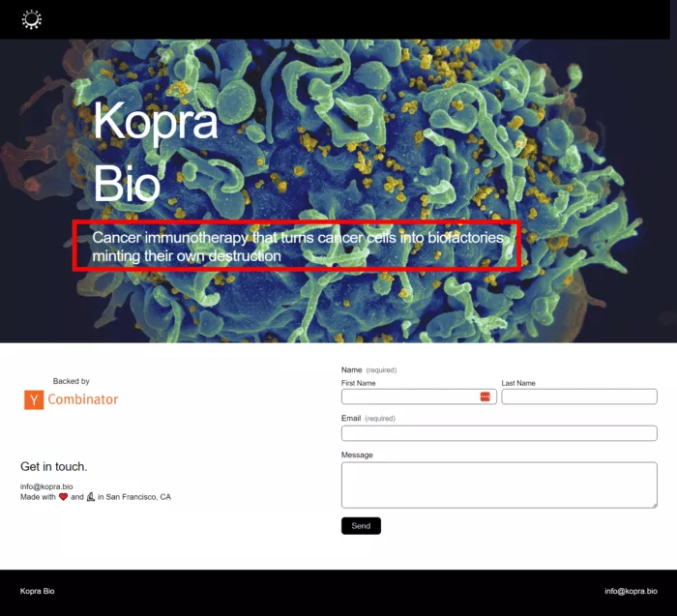Focus the Last Name input field
Screen dimensions: 677x616
[x=578, y=396]
